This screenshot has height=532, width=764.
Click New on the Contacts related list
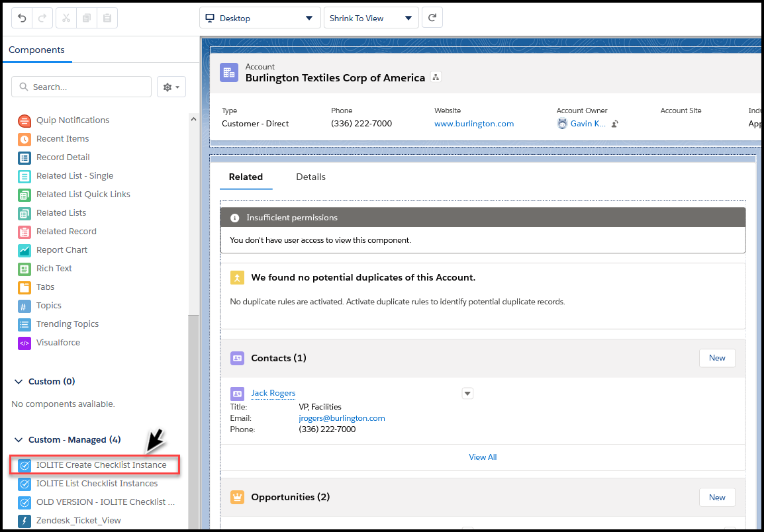717,357
